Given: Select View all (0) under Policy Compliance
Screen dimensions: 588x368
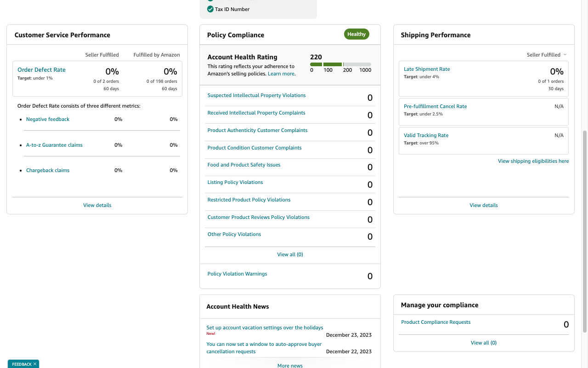Looking at the screenshot, I should coord(290,254).
